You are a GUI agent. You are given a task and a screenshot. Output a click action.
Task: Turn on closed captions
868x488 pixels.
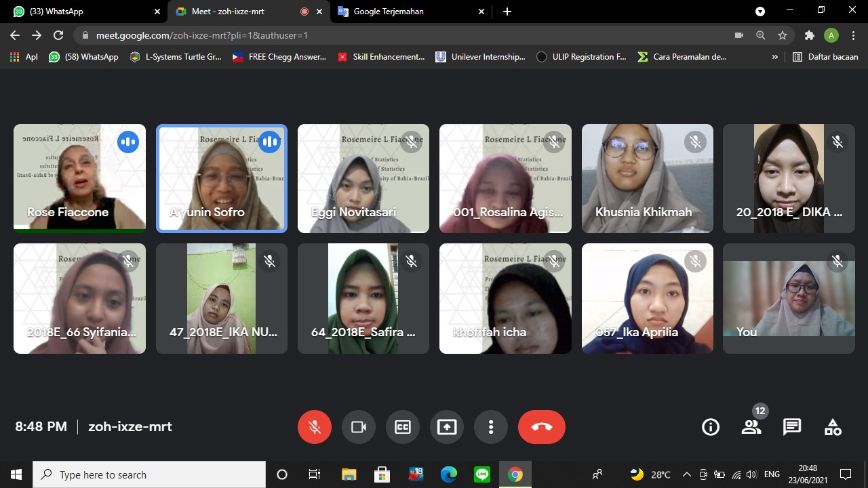[x=403, y=427]
